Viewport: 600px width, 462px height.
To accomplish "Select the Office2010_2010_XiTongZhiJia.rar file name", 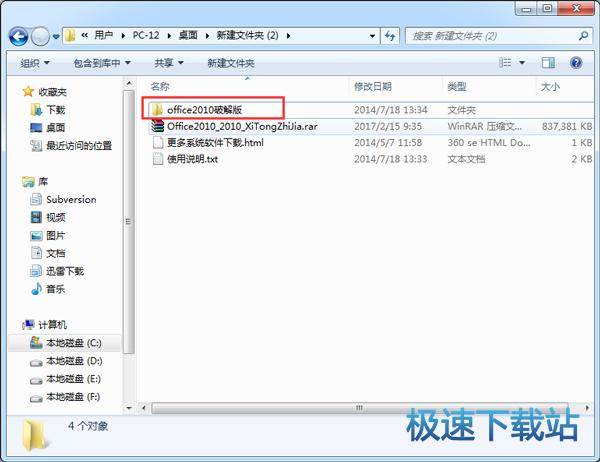I will click(242, 126).
